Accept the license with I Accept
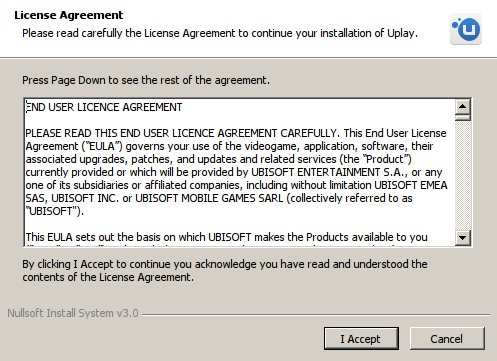Viewport: 497px width, 361px height. pos(361,339)
